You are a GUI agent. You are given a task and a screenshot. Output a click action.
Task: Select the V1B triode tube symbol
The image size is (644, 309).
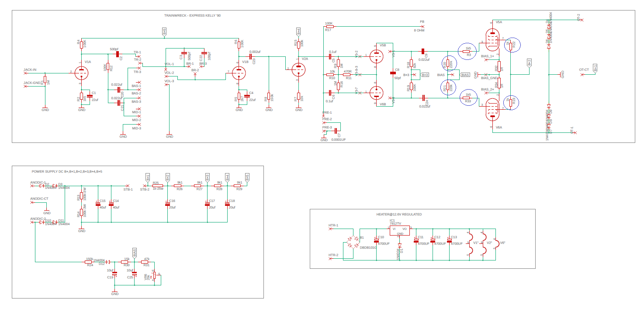coord(239,72)
